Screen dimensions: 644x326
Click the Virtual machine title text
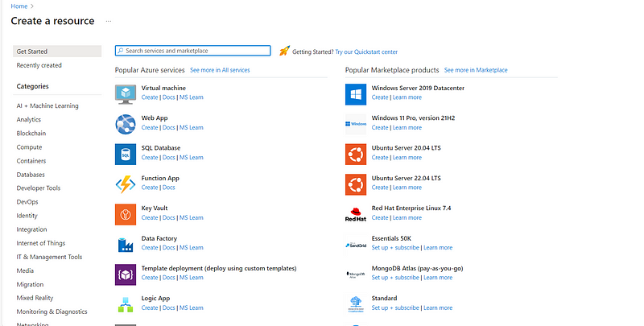point(163,89)
